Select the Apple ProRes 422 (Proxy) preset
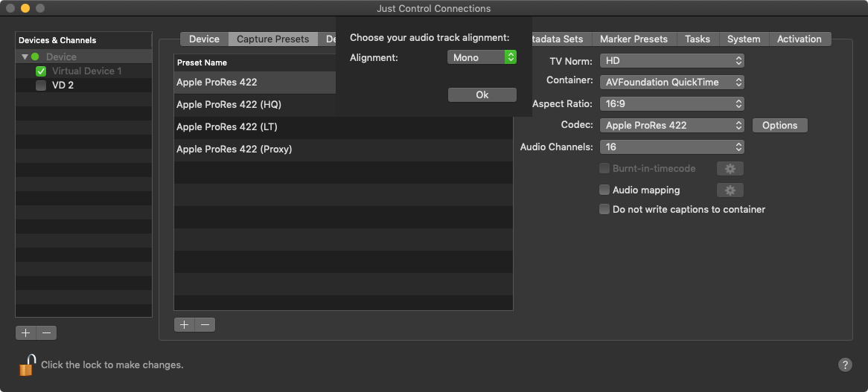The height and width of the screenshot is (392, 868). click(343, 150)
